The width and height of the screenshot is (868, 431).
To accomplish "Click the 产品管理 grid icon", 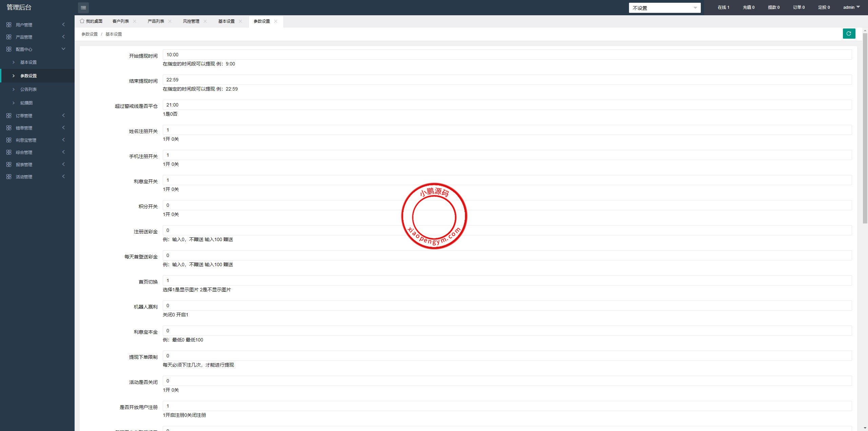I will (x=9, y=37).
